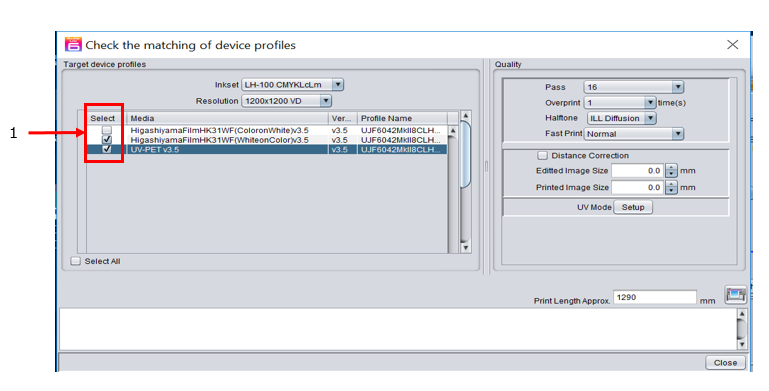Click the empty message text area

pyautogui.click(x=398, y=329)
